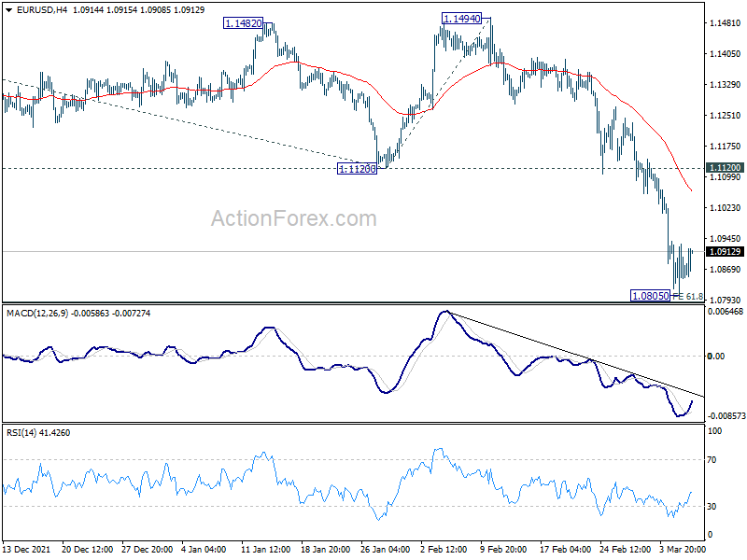Click the MACD scale value -0.008573
Screen dimensions: 747x560
[x=726, y=415]
